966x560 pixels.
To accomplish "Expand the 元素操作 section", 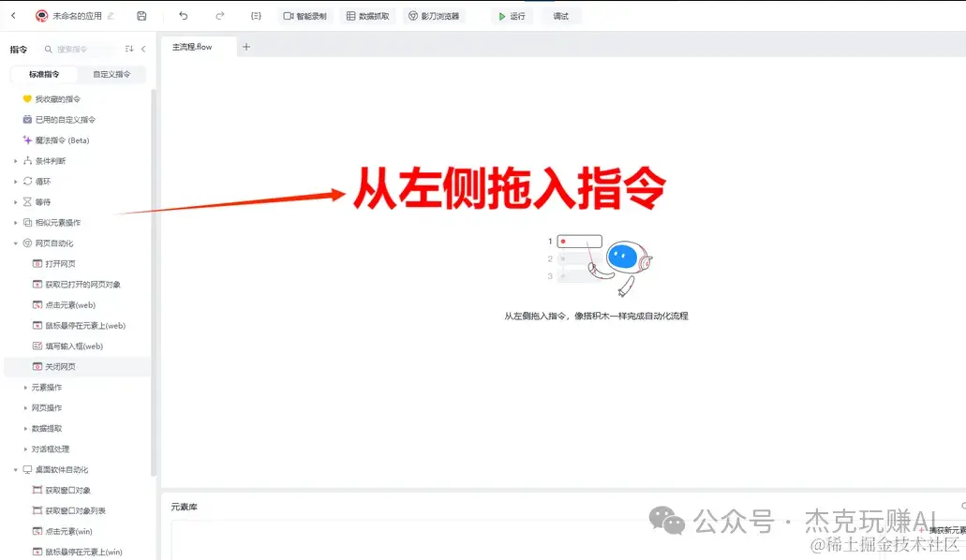I will (47, 387).
